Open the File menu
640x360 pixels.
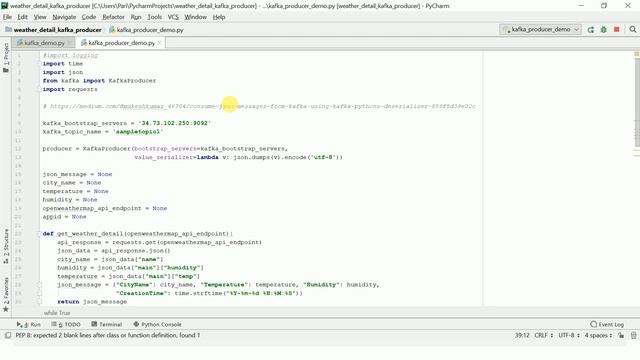point(7,17)
